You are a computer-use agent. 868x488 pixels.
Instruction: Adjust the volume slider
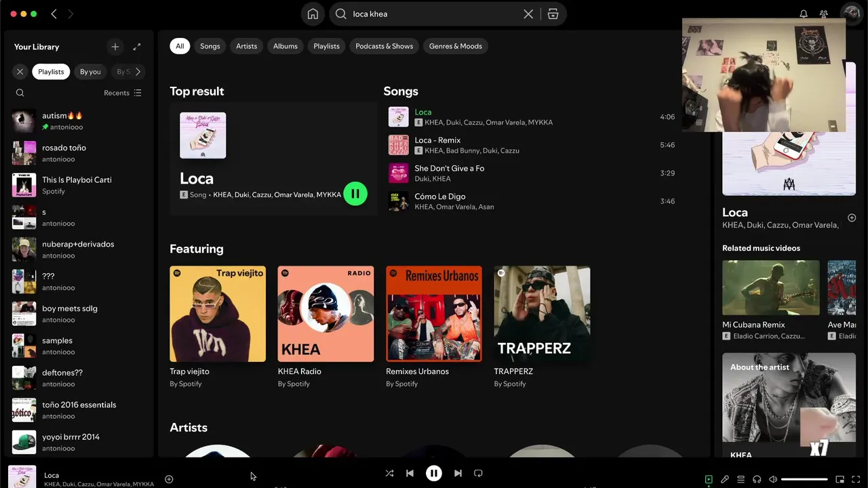[x=804, y=479]
